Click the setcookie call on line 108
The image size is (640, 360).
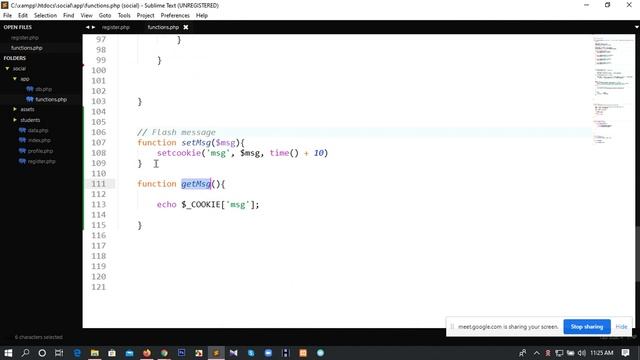pos(179,153)
